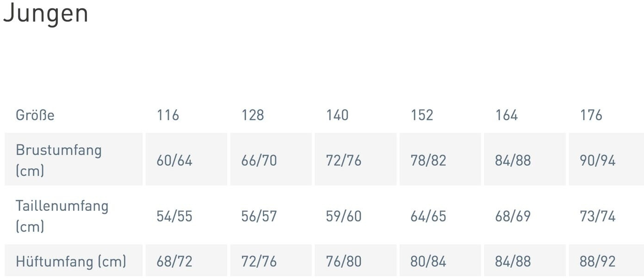
Task: Select size 152 column header
Action: pyautogui.click(x=422, y=115)
